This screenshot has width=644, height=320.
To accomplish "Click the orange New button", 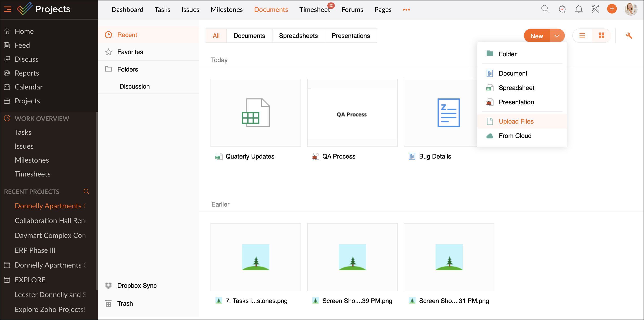I will (537, 36).
